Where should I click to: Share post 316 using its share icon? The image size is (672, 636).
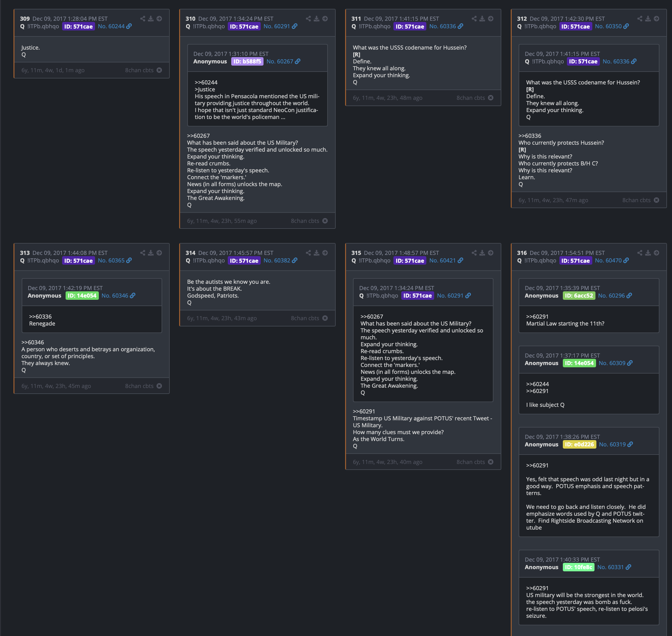point(640,253)
